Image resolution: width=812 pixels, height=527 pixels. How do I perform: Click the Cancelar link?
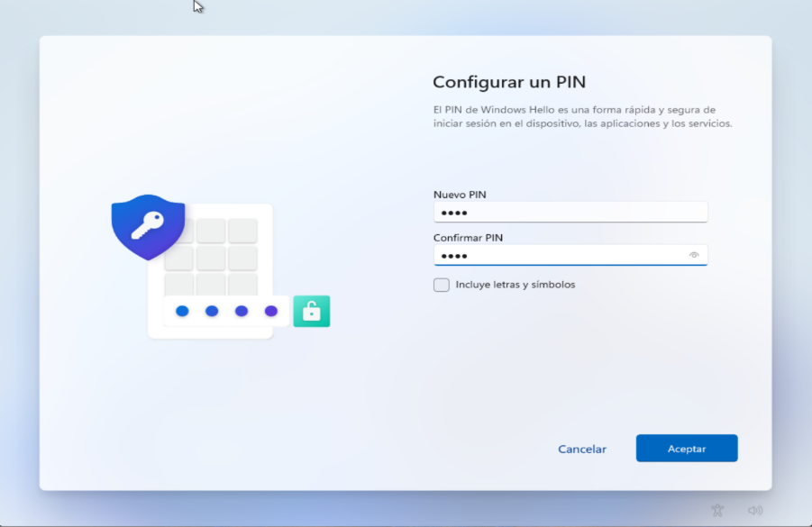pyautogui.click(x=582, y=449)
